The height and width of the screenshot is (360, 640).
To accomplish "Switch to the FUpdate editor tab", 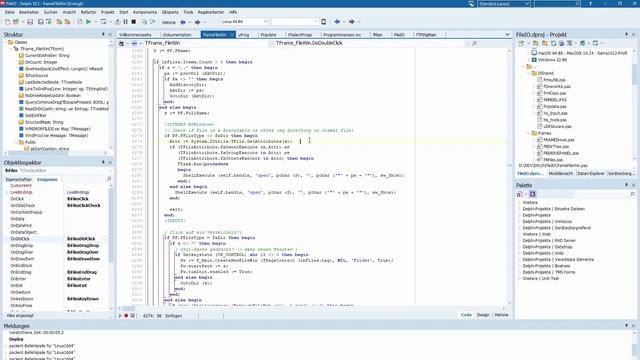I will point(269,35).
